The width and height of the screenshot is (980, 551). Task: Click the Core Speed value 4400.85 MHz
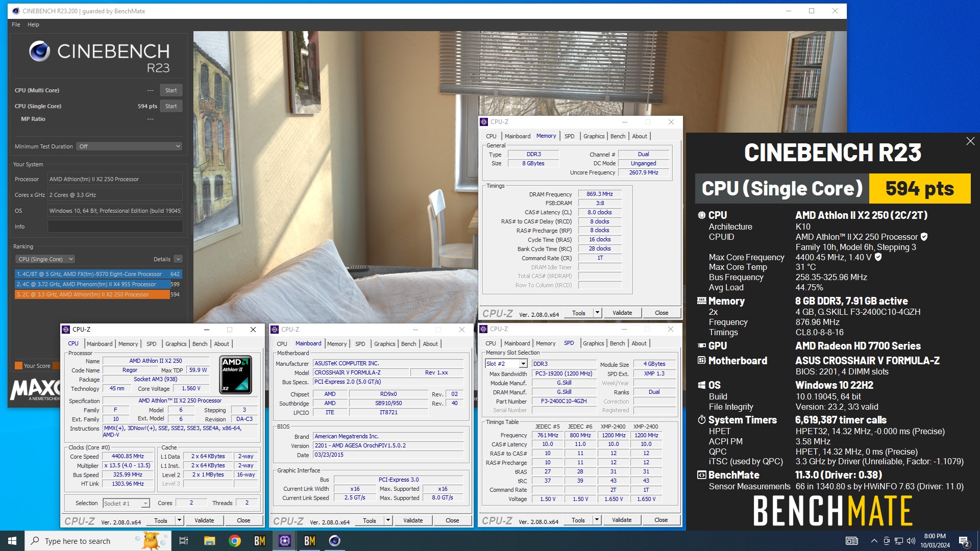point(128,457)
